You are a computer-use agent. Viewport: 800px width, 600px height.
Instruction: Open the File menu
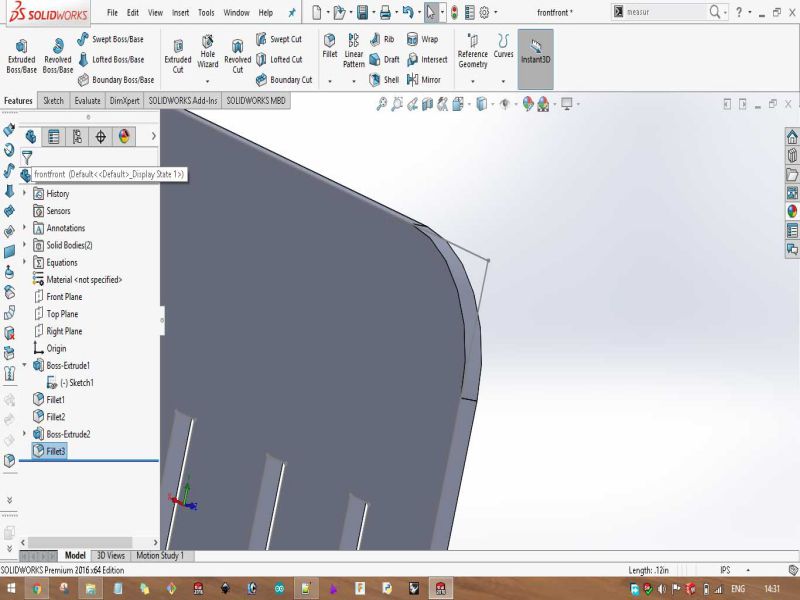click(x=112, y=12)
